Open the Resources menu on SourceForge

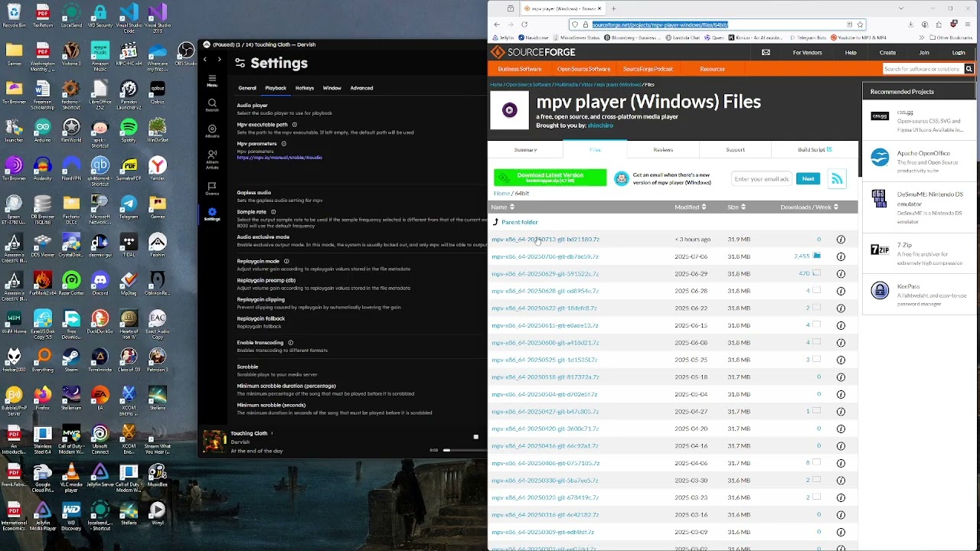tap(712, 69)
